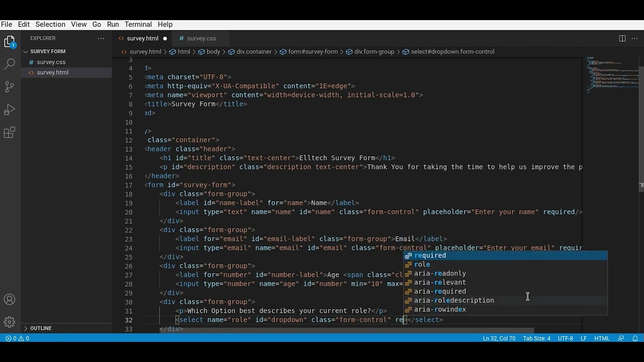Click the horizontal scrollbar of editor
644x362 pixels.
pyautogui.click(x=347, y=331)
